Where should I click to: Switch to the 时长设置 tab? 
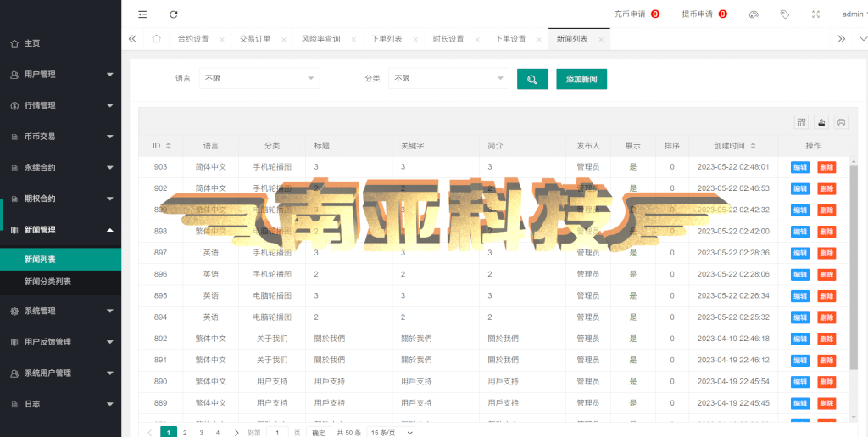[448, 39]
